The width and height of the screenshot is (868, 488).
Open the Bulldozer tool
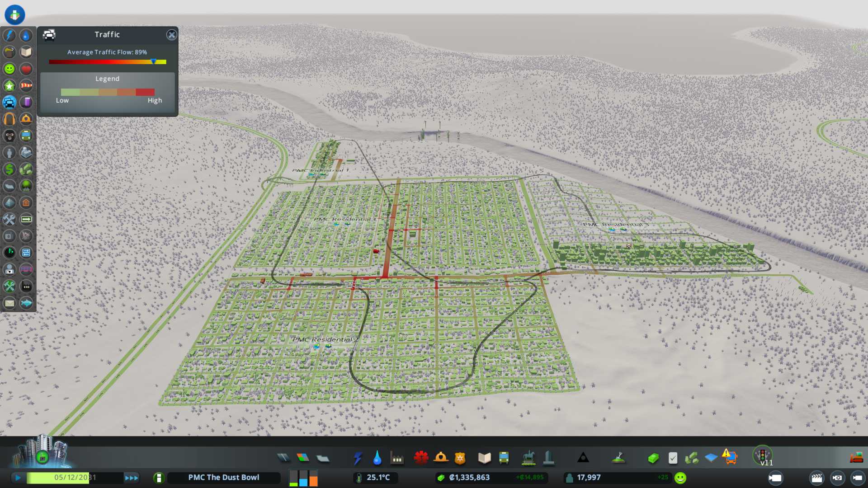[856, 458]
